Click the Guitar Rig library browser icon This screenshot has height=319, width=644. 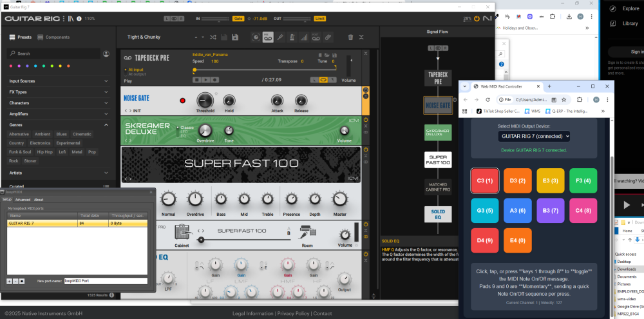click(x=71, y=19)
